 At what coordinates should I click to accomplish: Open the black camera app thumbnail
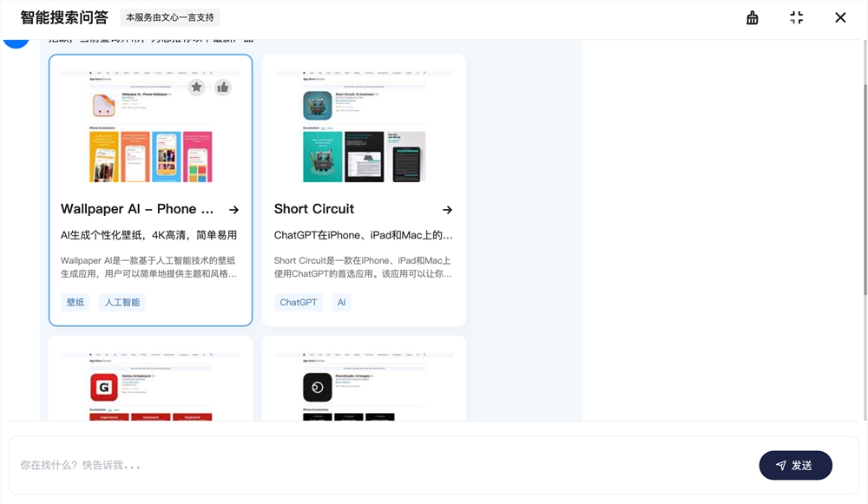364,386
